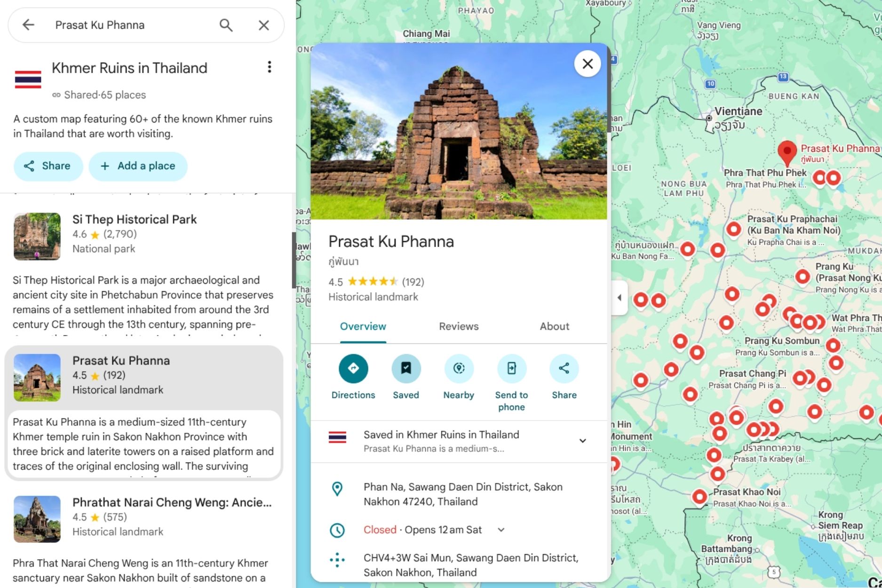Select Prasat Ku Phanna list entry title
This screenshot has height=588, width=882.
pos(121,360)
